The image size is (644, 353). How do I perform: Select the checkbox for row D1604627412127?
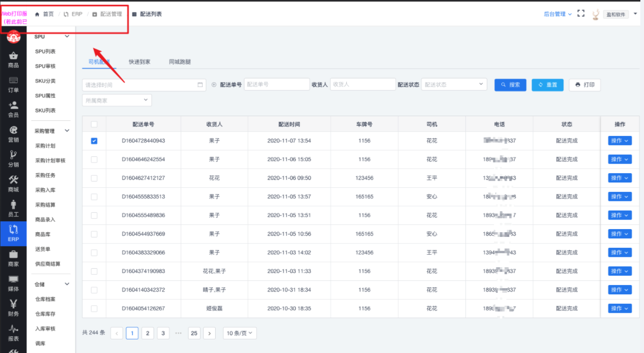point(94,178)
